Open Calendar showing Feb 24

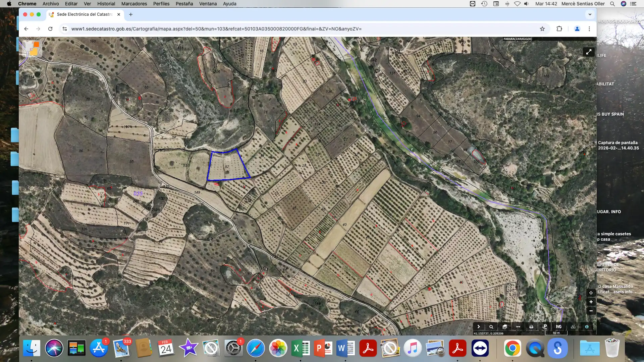click(166, 348)
